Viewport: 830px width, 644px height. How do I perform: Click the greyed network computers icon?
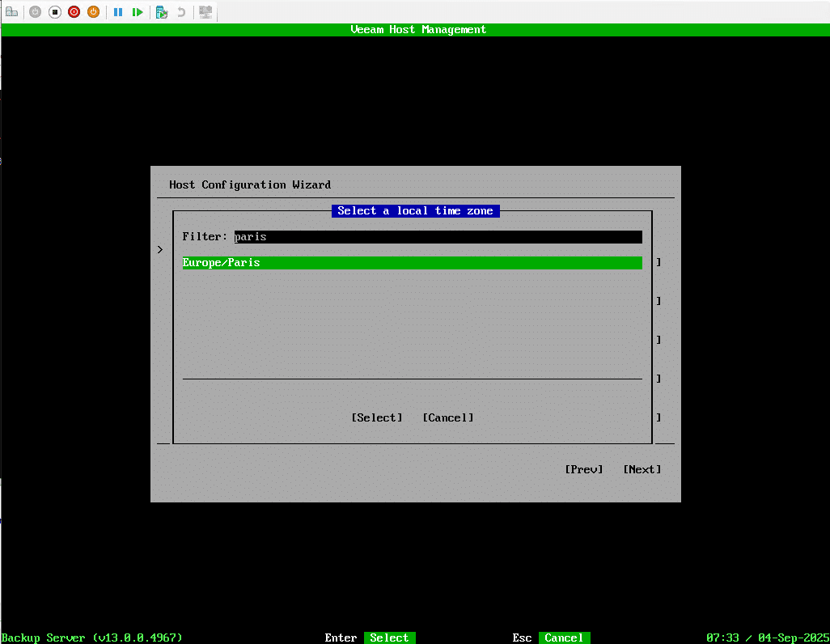coord(205,12)
